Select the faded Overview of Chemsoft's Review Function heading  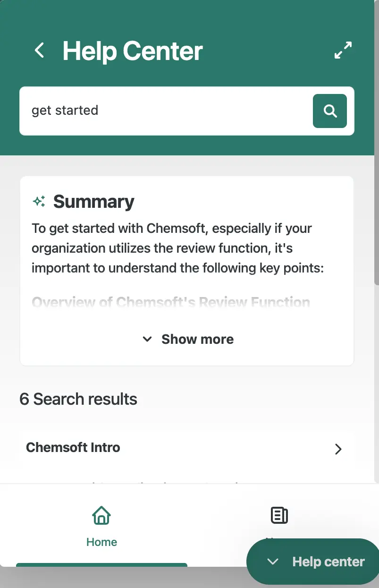click(171, 302)
